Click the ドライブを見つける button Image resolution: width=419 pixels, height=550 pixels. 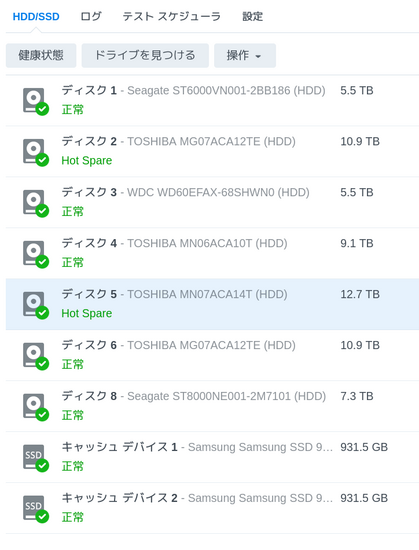(145, 55)
